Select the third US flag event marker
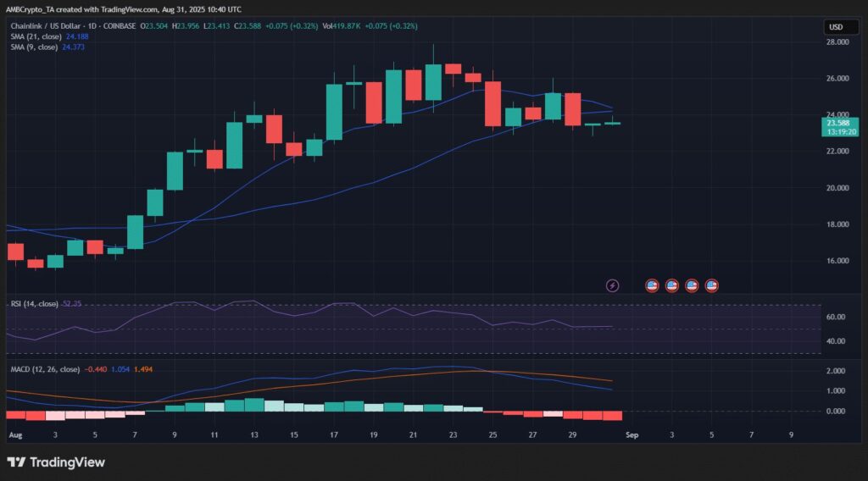Viewport: 868px width, 481px height. (692, 285)
